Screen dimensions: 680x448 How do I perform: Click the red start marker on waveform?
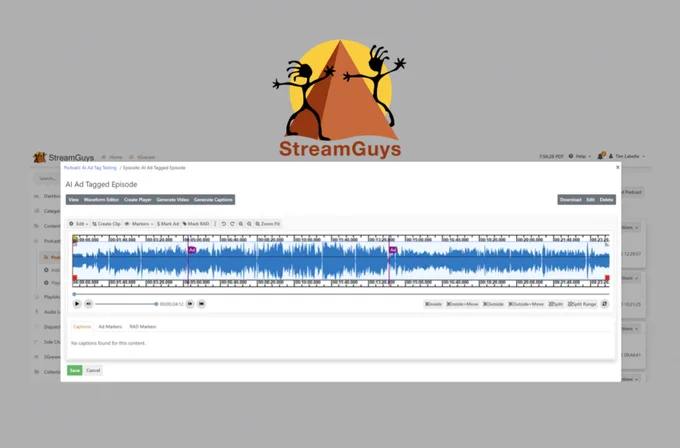[x=75, y=278]
